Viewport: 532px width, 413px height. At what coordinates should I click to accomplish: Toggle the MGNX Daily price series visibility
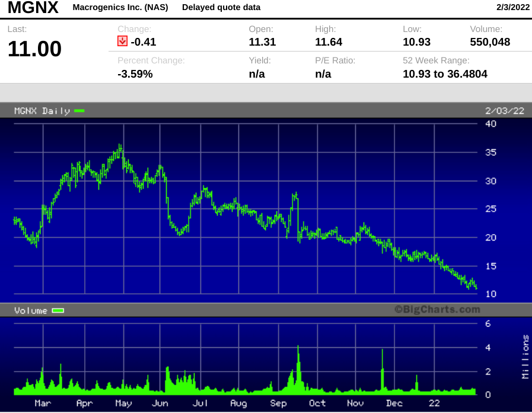(x=79, y=111)
